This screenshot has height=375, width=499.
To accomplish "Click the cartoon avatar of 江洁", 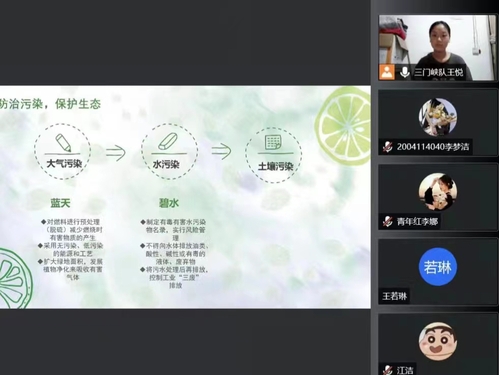I will click(x=438, y=341).
